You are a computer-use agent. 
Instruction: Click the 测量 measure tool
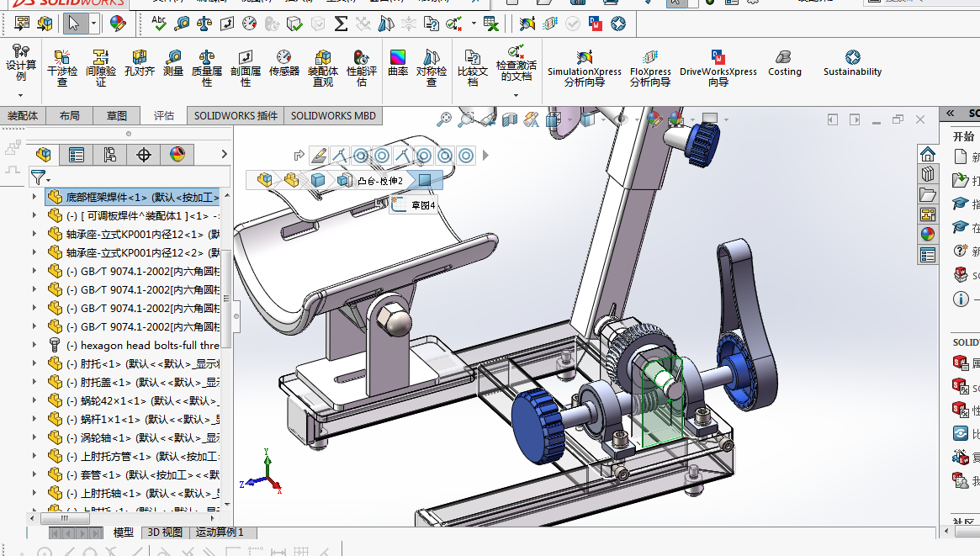point(172,64)
